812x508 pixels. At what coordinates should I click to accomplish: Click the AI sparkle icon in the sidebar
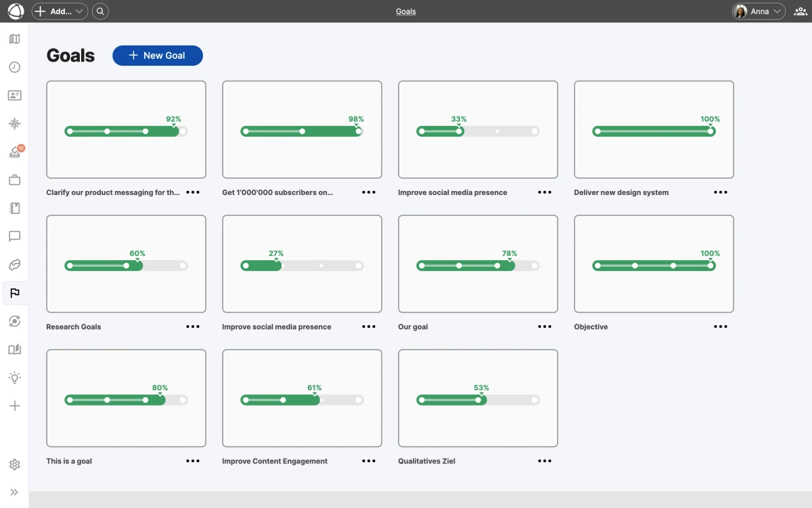pos(14,123)
